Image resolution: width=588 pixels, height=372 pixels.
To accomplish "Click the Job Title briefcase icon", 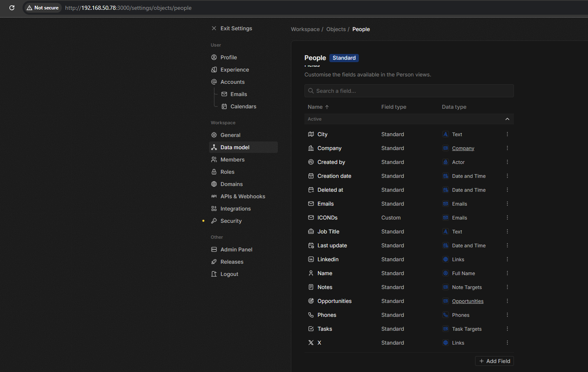I will pos(311,231).
